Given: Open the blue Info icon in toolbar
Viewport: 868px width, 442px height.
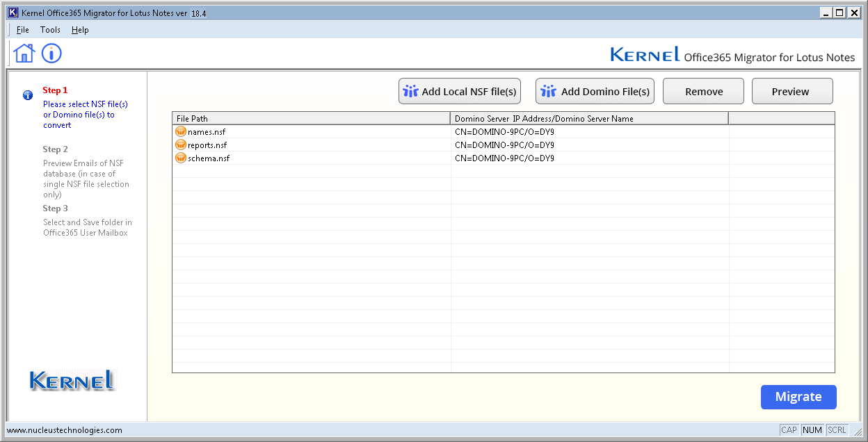Looking at the screenshot, I should [51, 53].
